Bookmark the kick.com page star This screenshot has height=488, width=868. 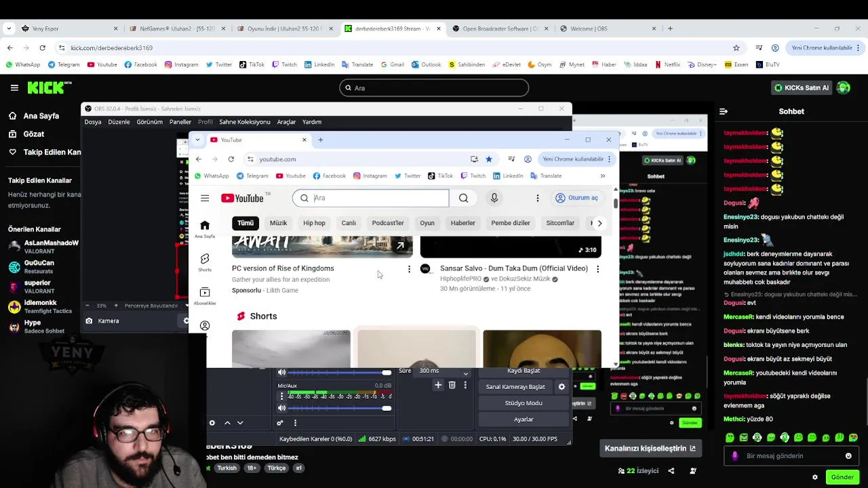coord(736,47)
